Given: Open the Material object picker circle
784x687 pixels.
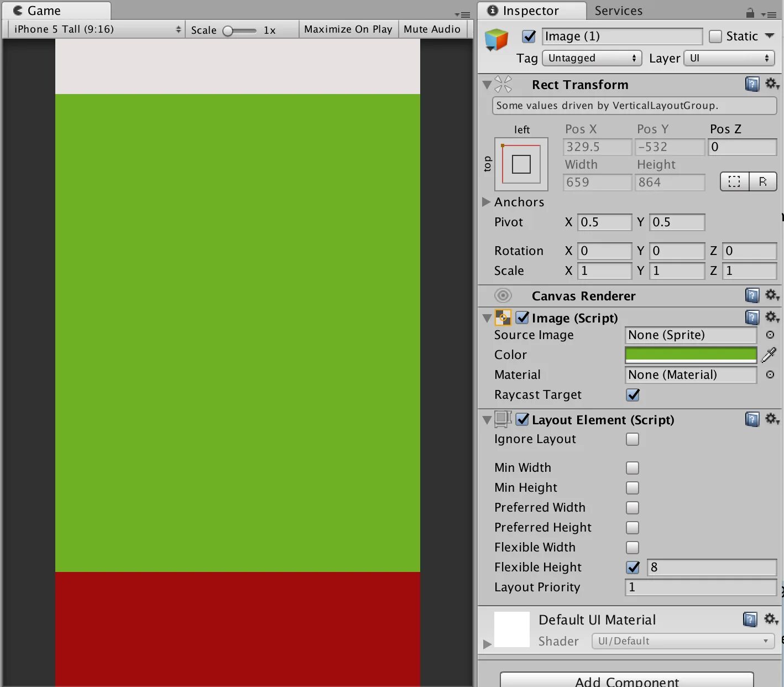Looking at the screenshot, I should pyautogui.click(x=770, y=374).
